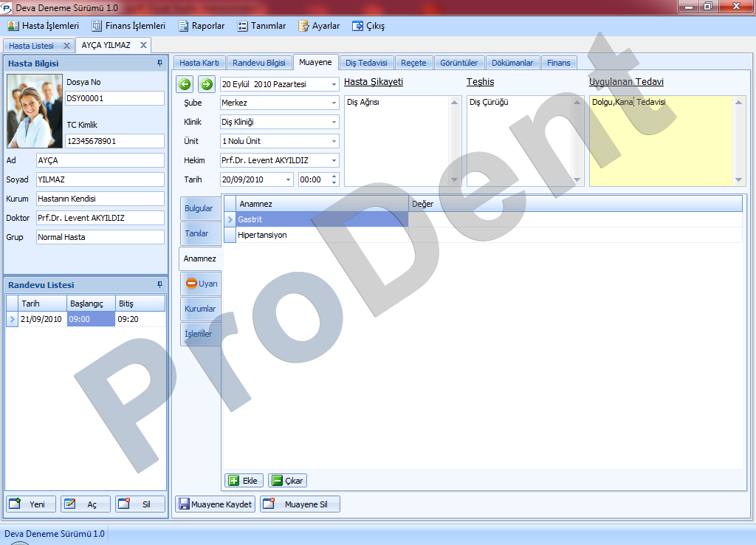756x545 pixels.
Task: Click Muayene Sil button
Action: coord(300,504)
